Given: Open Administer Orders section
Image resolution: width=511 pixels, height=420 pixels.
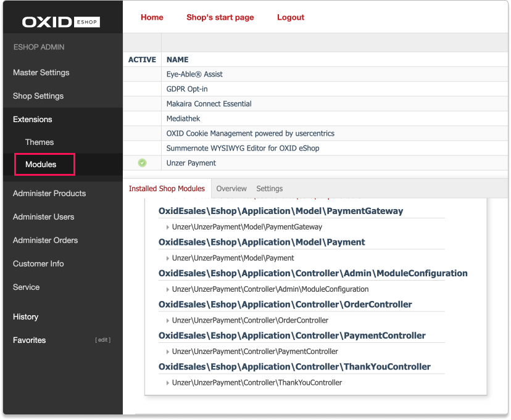Looking at the screenshot, I should pyautogui.click(x=46, y=240).
